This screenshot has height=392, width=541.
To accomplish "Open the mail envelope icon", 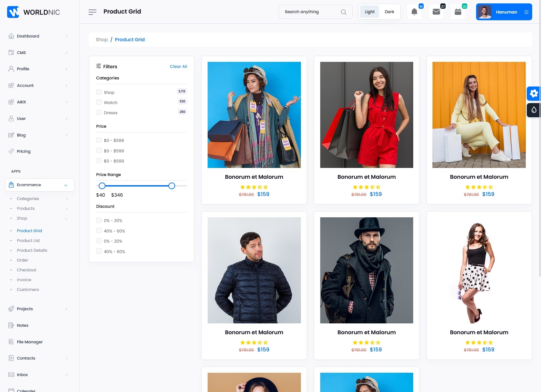I will [x=436, y=12].
